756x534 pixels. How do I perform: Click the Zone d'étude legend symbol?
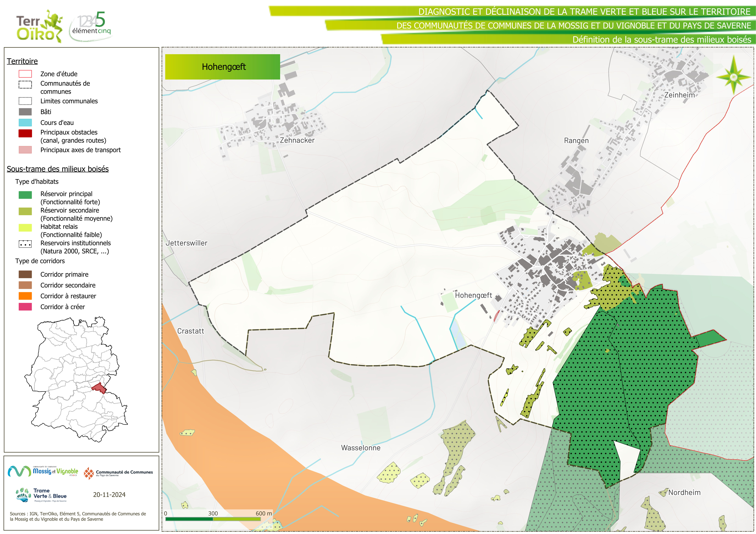[25, 74]
